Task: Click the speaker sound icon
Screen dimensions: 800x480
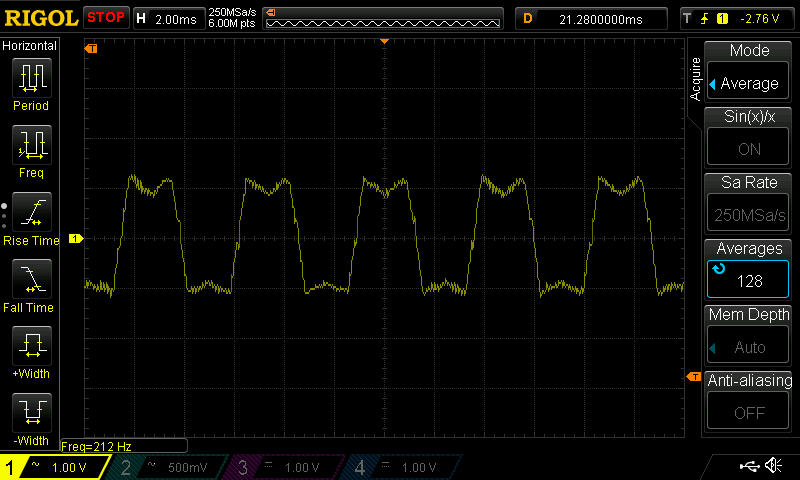Action: [x=773, y=466]
